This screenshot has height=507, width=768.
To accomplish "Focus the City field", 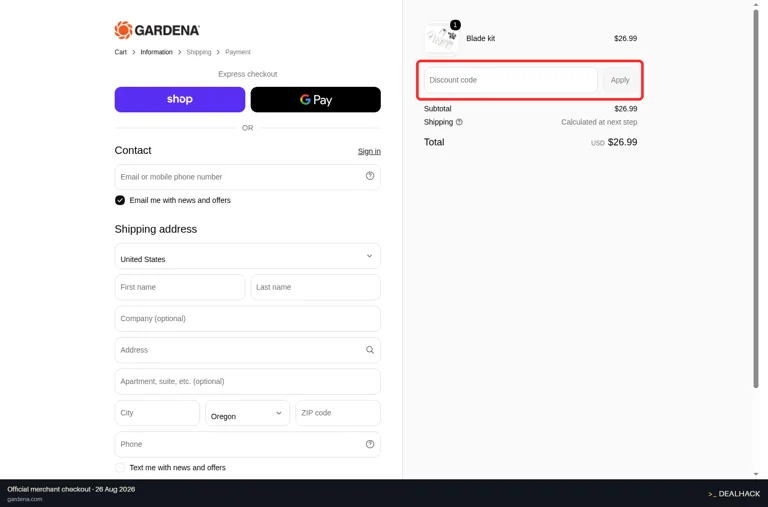I will (157, 413).
